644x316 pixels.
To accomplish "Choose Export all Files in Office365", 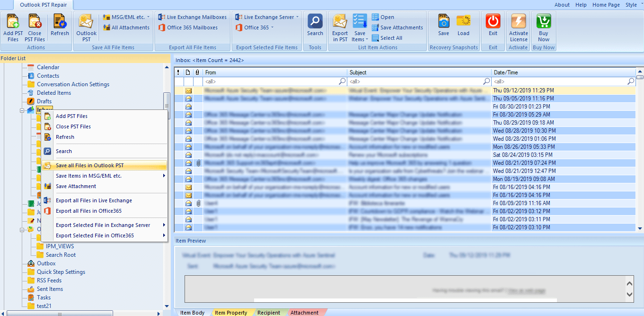I will tap(104, 211).
